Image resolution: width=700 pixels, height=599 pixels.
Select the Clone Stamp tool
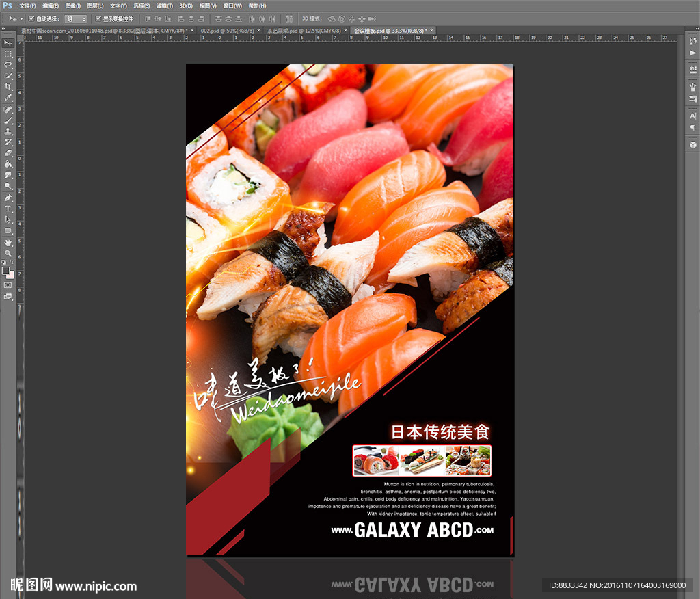point(8,131)
